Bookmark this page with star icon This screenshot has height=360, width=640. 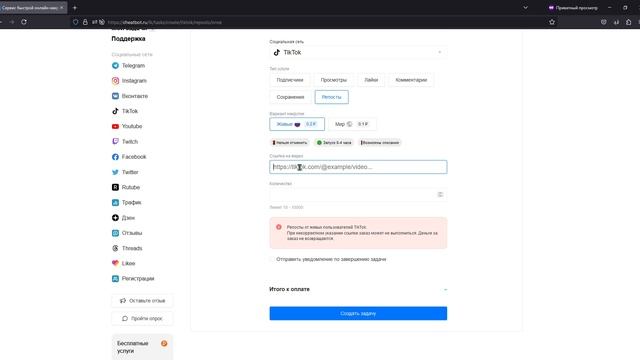pos(552,22)
